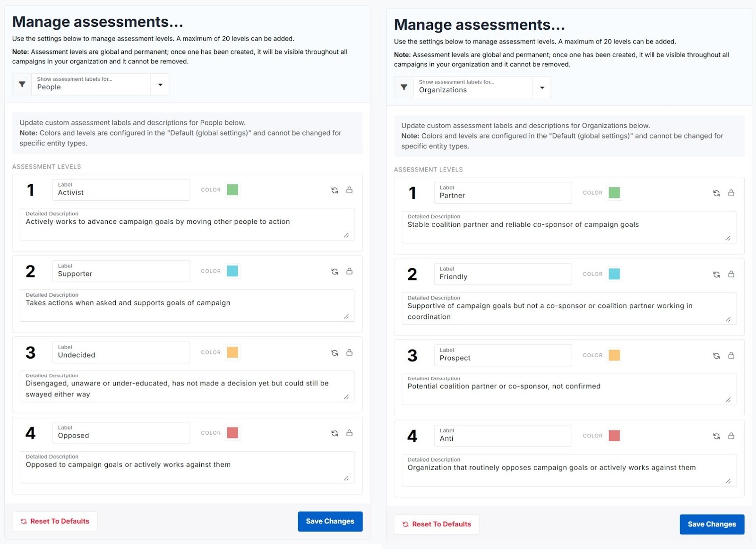Pick the orange color swatch for Undecided

232,352
